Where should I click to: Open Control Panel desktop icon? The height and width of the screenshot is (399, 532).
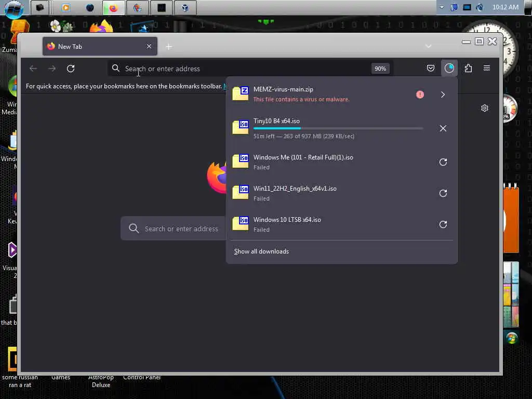(142, 377)
